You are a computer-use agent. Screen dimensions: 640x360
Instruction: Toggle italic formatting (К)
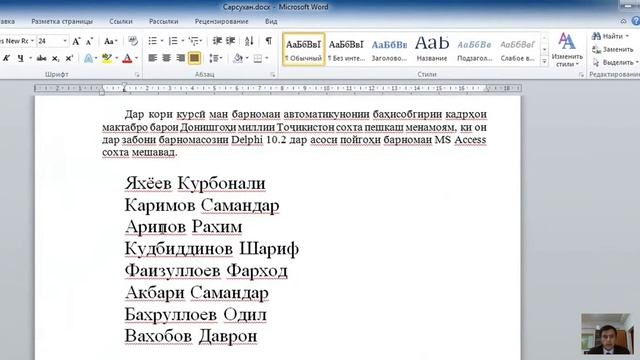click(x=7, y=58)
